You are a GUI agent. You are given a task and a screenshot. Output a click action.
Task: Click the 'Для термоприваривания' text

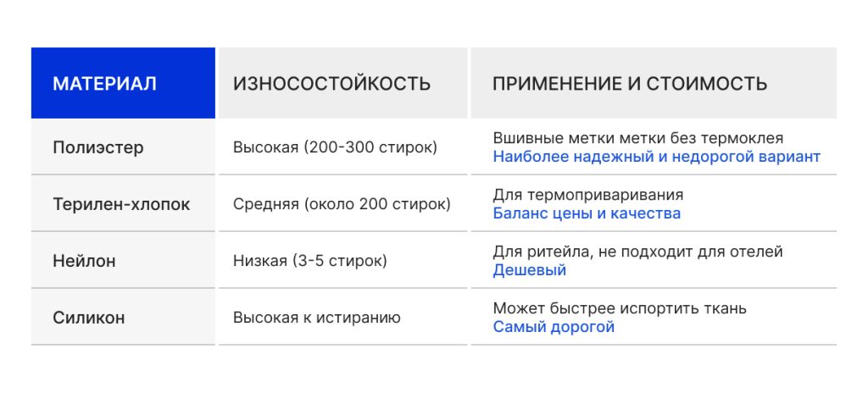pos(587,195)
